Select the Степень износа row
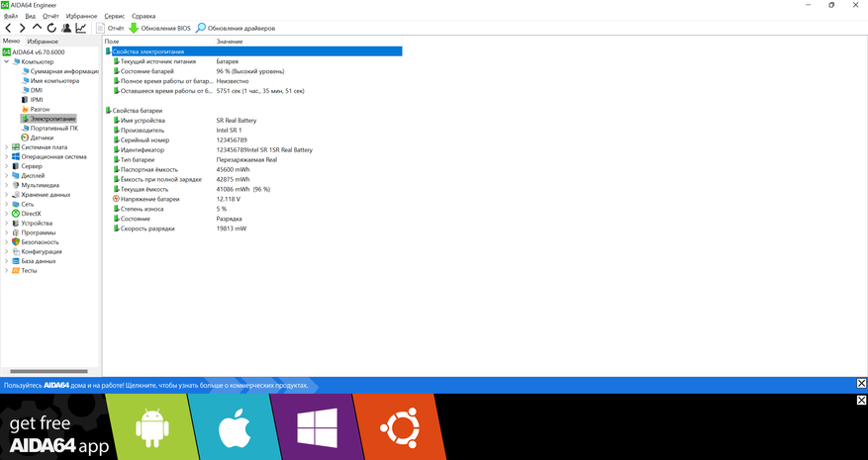Screen dimensions: 868x460 253,209
